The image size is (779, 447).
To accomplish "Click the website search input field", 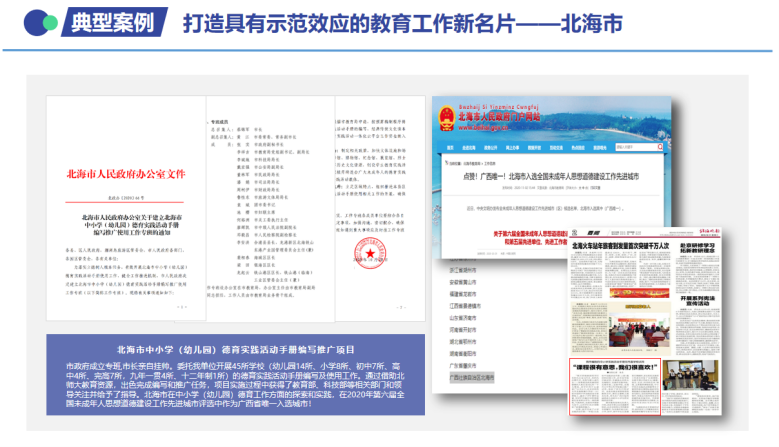I will coord(636,147).
